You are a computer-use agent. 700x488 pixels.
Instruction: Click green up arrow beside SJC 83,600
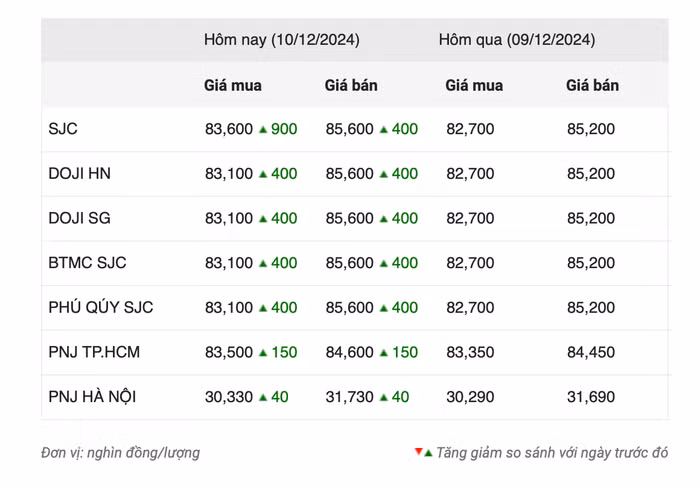263,129
